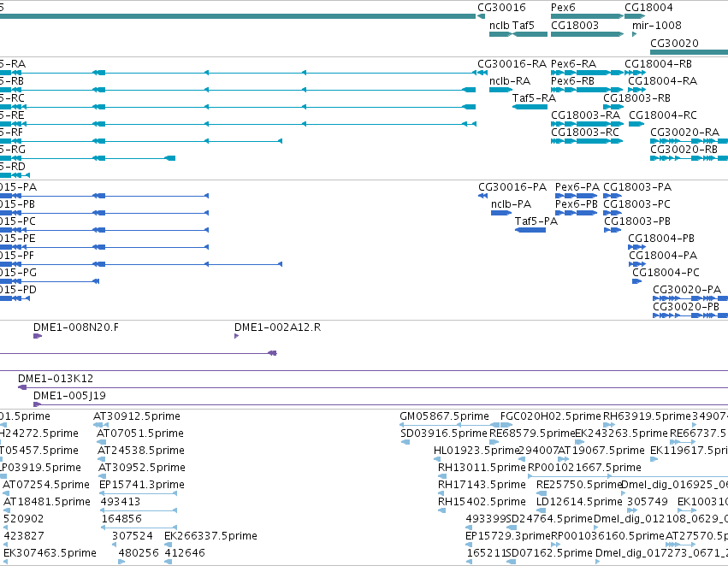Click BAC clone DME1-005J19

[69, 396]
